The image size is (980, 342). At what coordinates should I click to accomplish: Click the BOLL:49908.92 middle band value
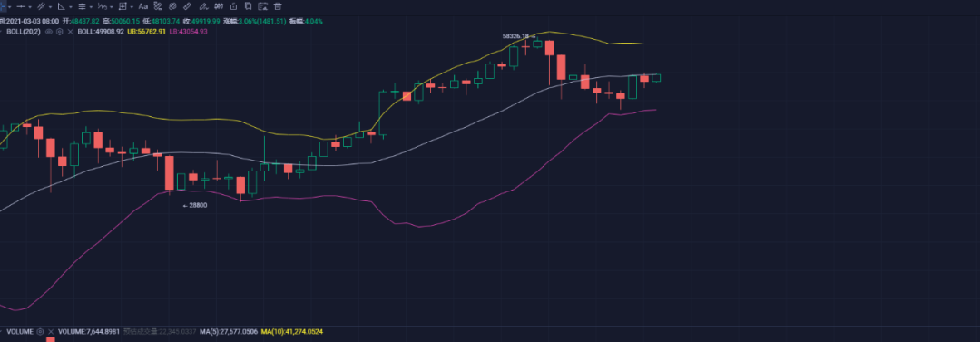coord(101,31)
